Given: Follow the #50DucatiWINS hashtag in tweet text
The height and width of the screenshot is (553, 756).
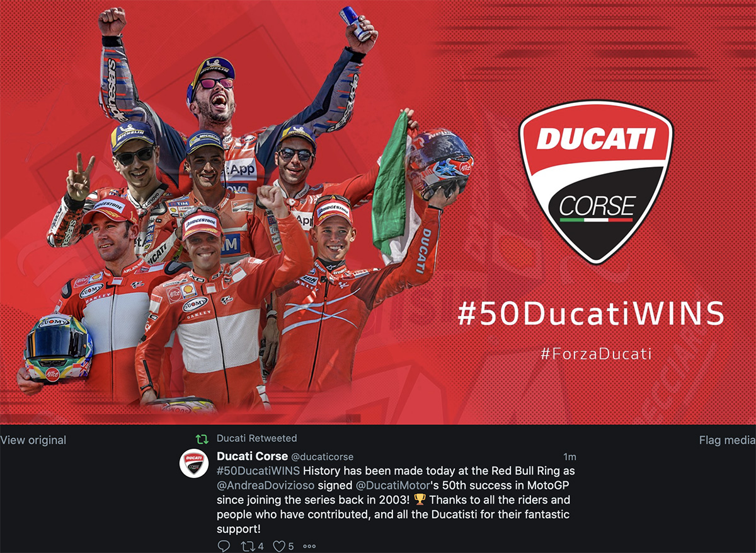Looking at the screenshot, I should [258, 471].
